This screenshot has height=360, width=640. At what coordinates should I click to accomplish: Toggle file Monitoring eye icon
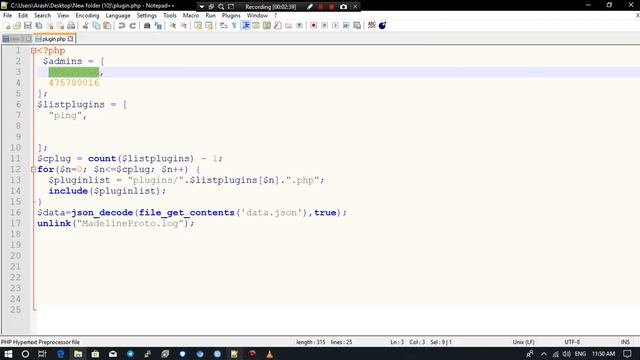[299, 26]
